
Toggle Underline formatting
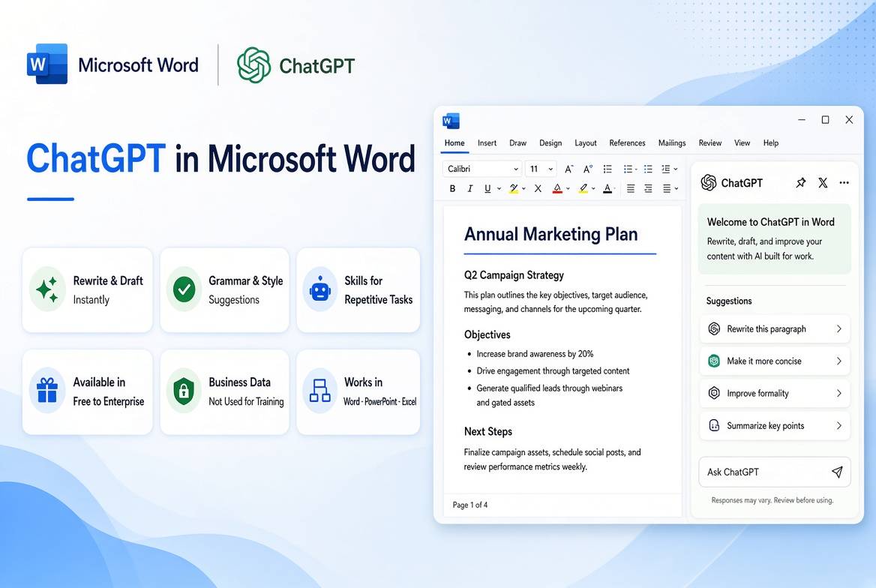[x=487, y=188]
